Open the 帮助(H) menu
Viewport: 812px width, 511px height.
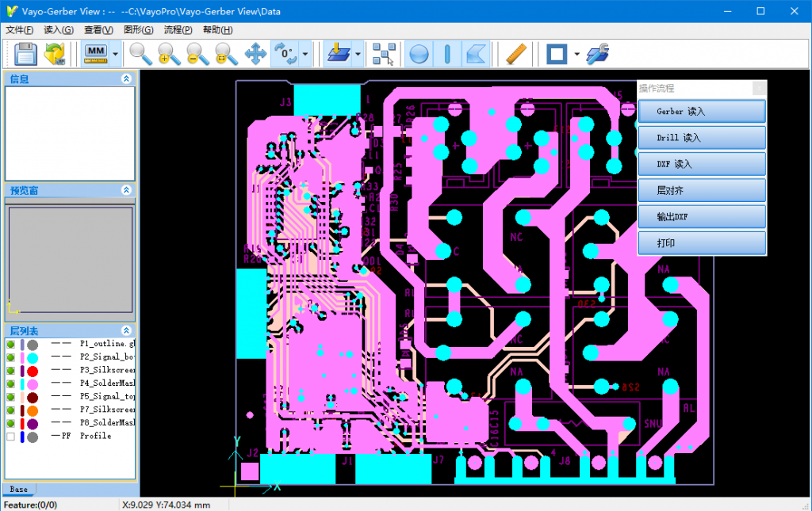(x=217, y=30)
